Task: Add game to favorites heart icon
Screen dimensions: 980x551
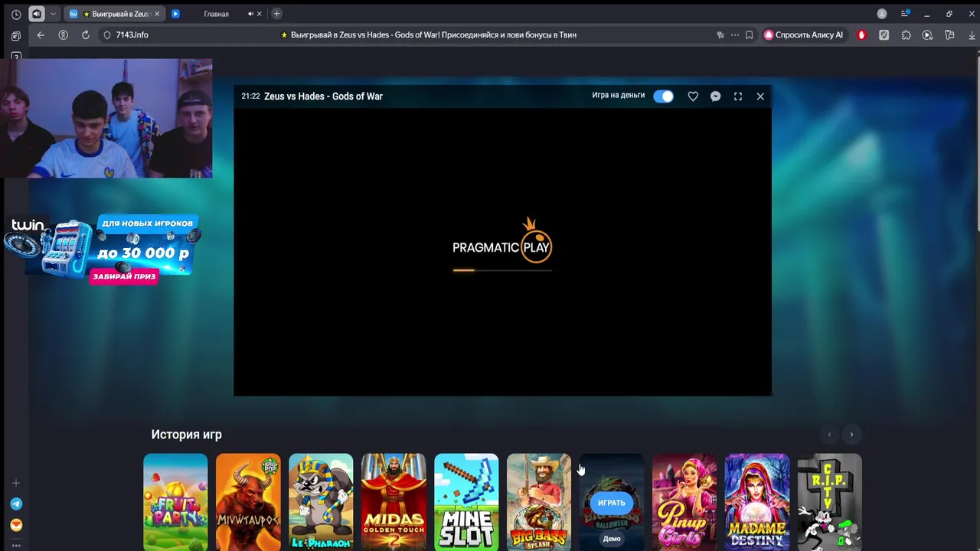Action: 693,96
